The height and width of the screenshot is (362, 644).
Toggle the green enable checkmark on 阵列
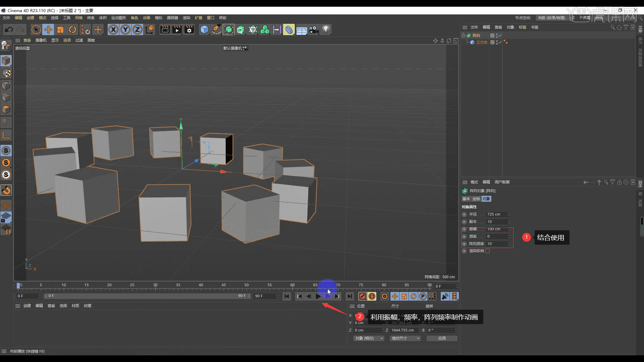(x=499, y=35)
